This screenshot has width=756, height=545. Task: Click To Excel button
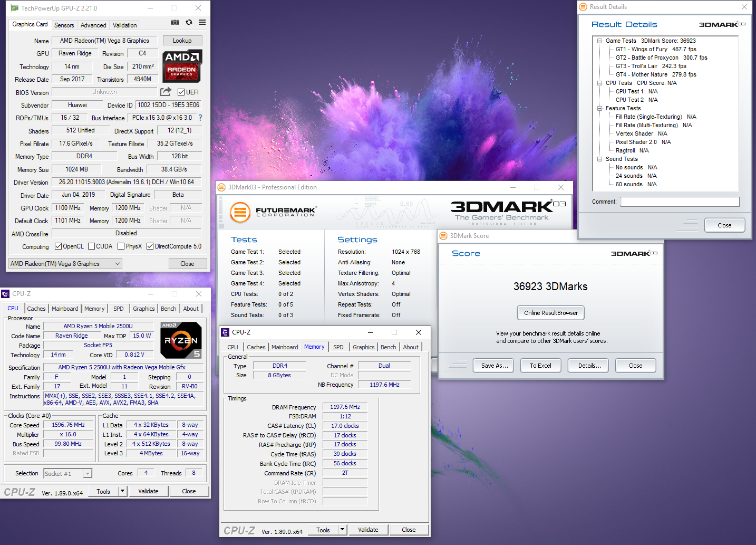coord(540,366)
